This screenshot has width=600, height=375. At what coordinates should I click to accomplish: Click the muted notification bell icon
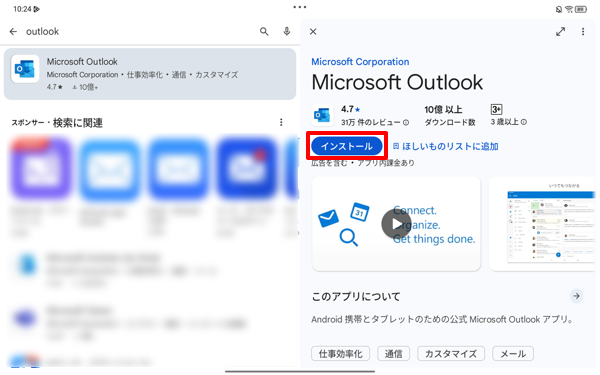(x=559, y=9)
